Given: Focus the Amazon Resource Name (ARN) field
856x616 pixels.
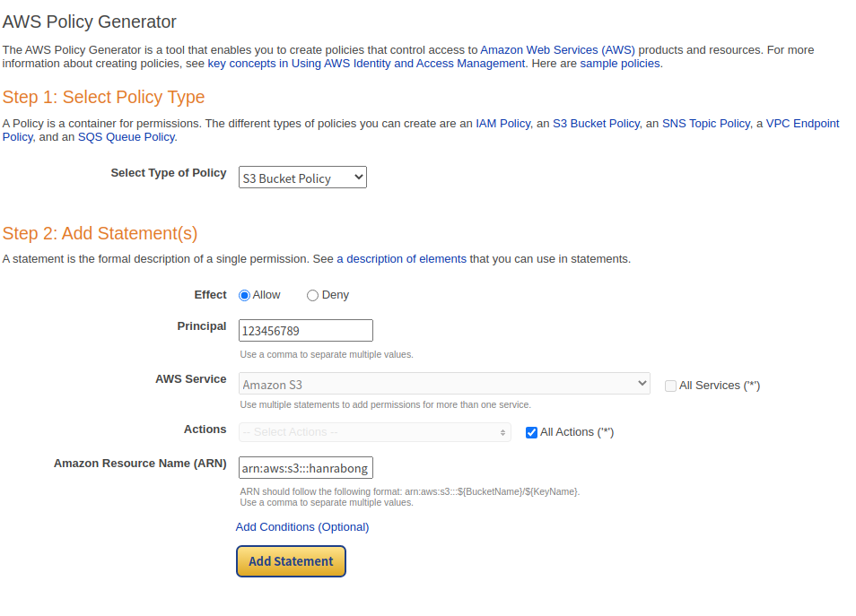Looking at the screenshot, I should pyautogui.click(x=306, y=467).
